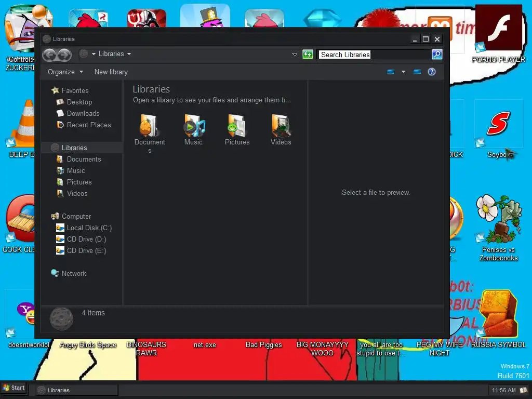The image size is (532, 399).
Task: Select Computer in the navigation tree
Action: point(76,216)
